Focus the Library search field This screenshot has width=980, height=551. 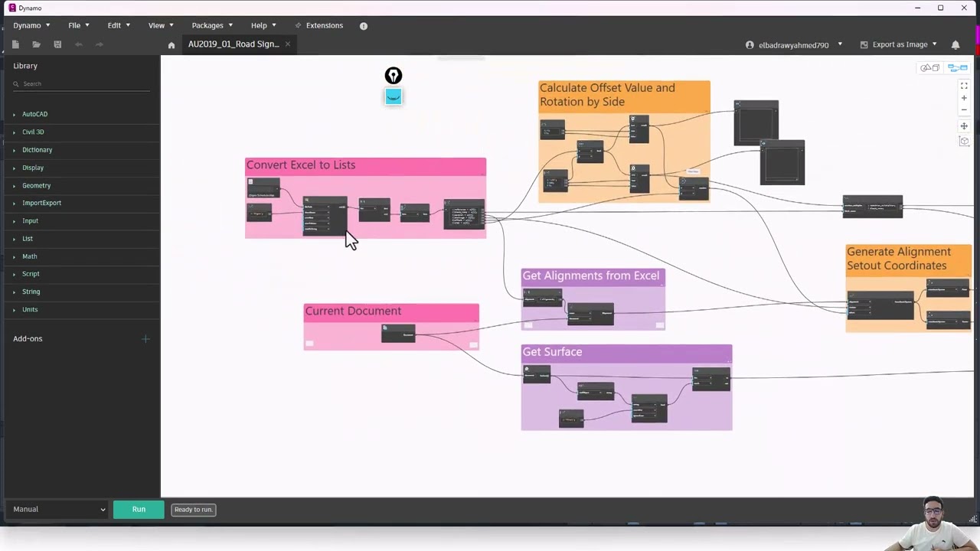point(81,83)
